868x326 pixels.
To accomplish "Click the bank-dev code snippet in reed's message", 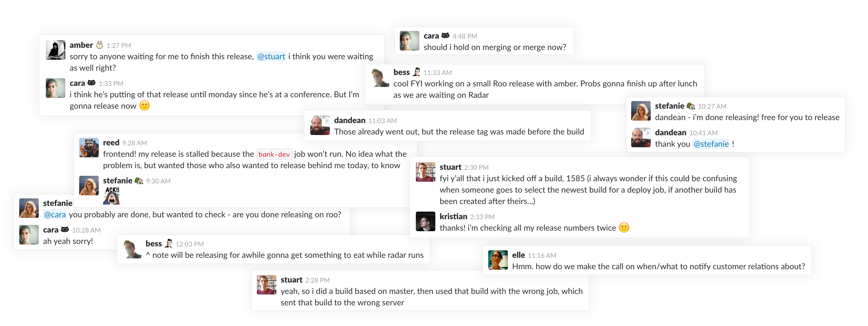I will coord(274,154).
